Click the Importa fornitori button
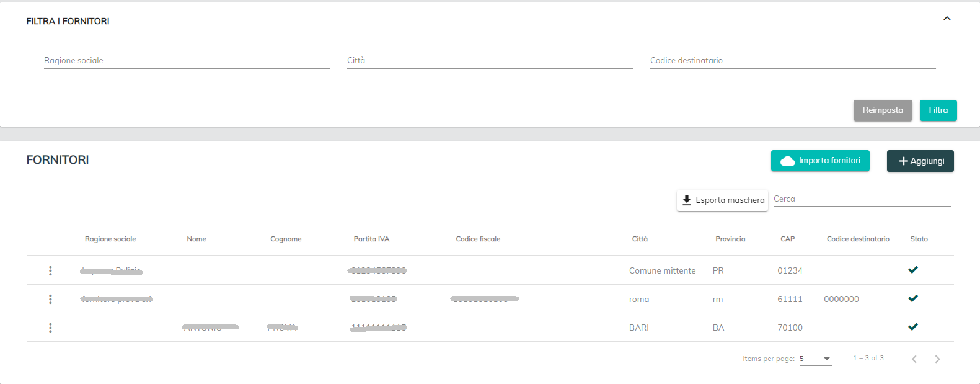The image size is (980, 384). (x=820, y=161)
